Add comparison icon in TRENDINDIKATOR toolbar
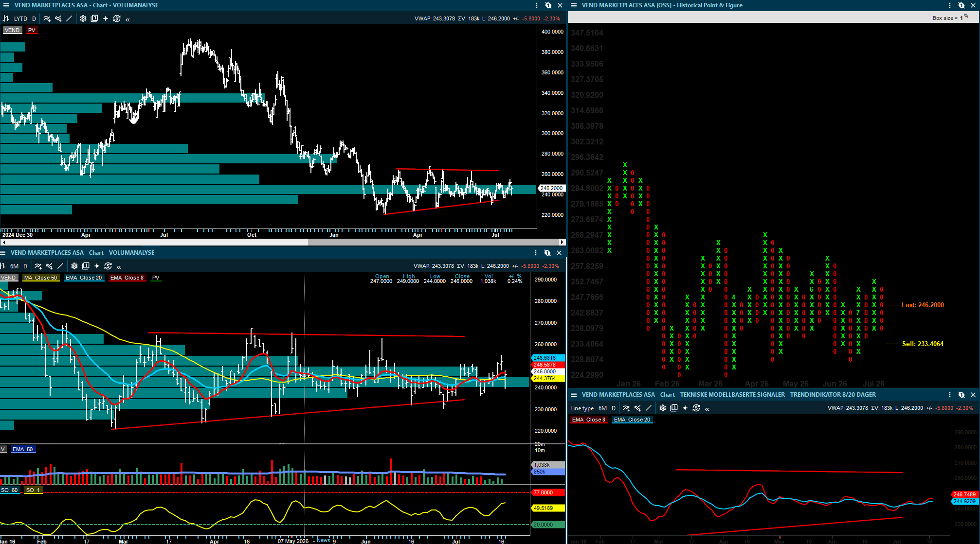The height and width of the screenshot is (544, 980). (637, 408)
